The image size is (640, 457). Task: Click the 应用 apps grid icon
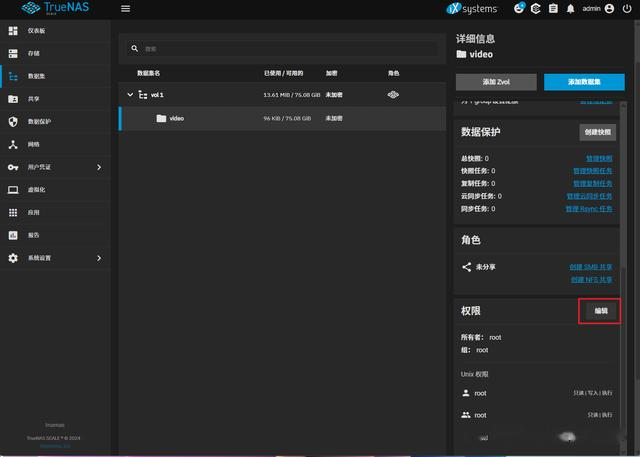pyautogui.click(x=13, y=213)
